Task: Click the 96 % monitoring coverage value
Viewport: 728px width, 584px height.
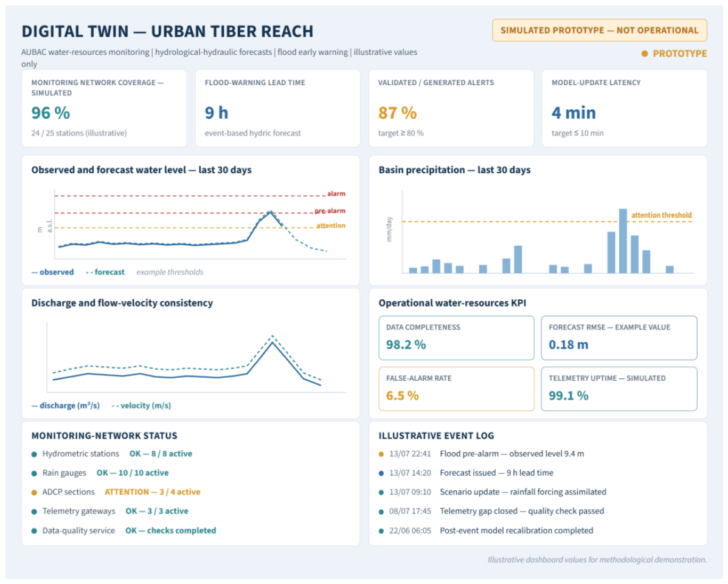Action: click(x=50, y=113)
